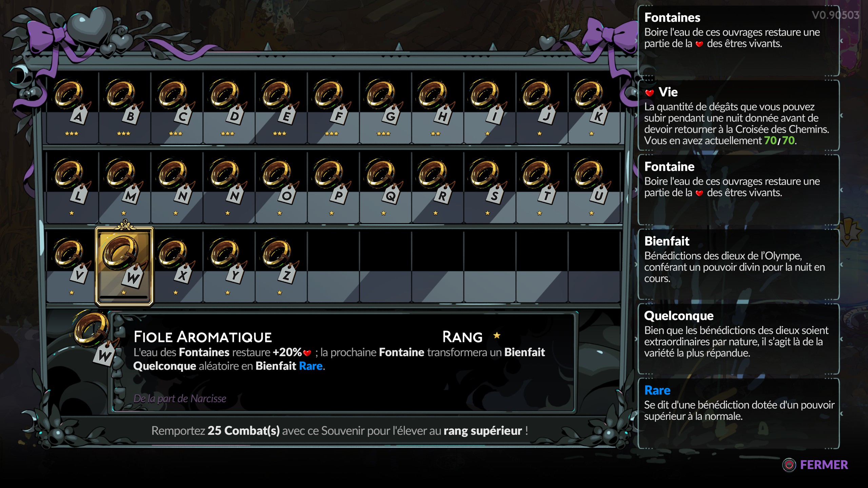Choose the keepsake ring tagged H
This screenshot has width=868, height=488.
pos(437,108)
